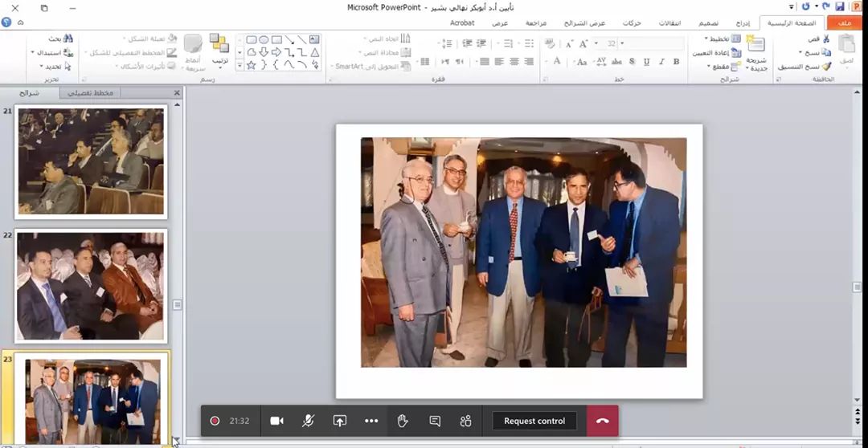Click the File (ملف) button
868x448 pixels.
point(845,23)
